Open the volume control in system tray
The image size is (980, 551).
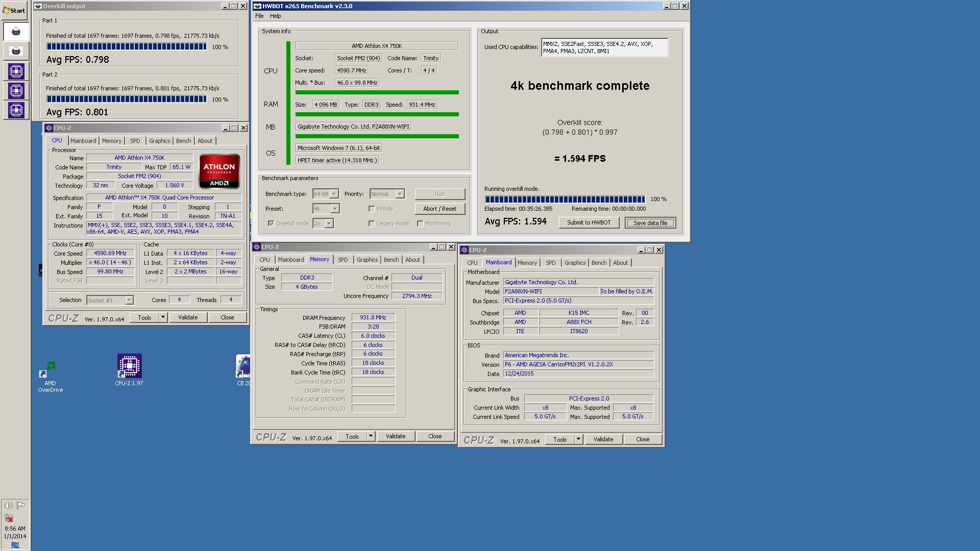[9, 506]
